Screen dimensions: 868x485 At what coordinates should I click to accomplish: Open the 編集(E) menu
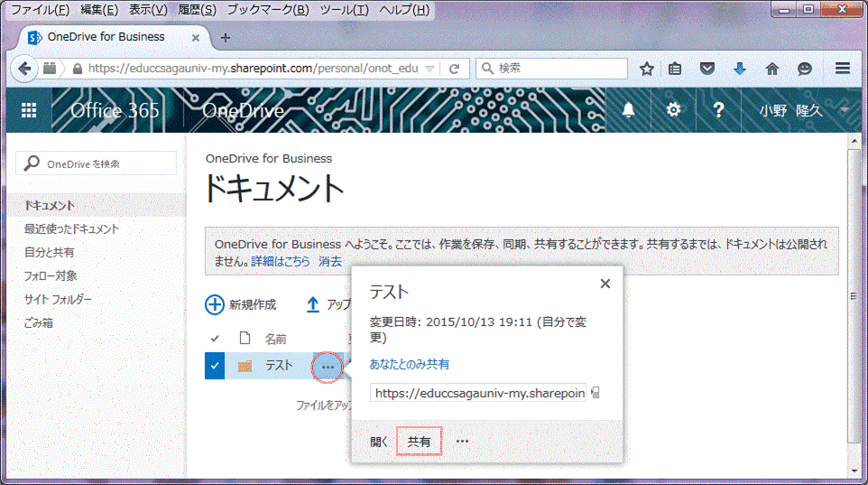click(99, 10)
